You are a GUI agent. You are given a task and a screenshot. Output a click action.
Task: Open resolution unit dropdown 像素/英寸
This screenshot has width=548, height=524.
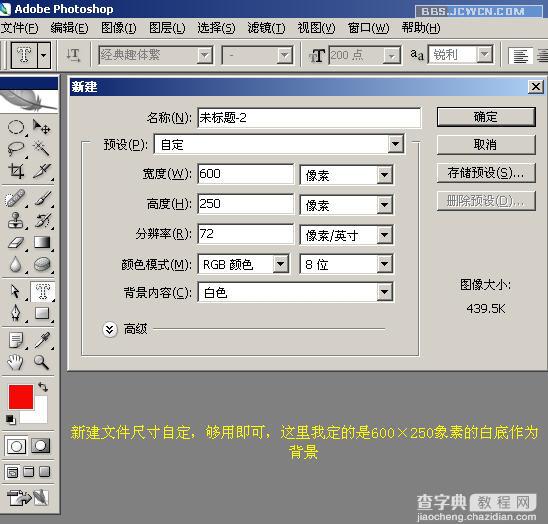(346, 235)
